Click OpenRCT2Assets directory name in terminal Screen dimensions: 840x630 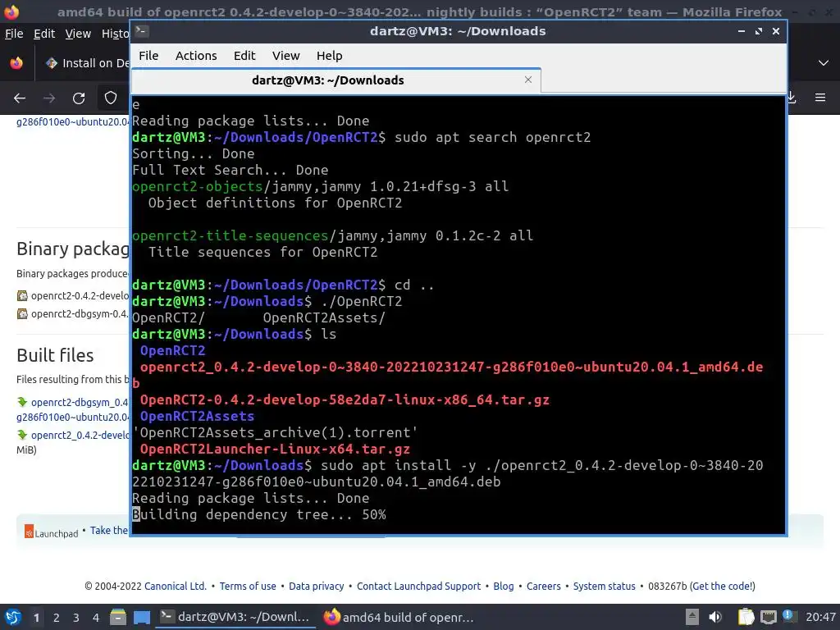coord(197,416)
